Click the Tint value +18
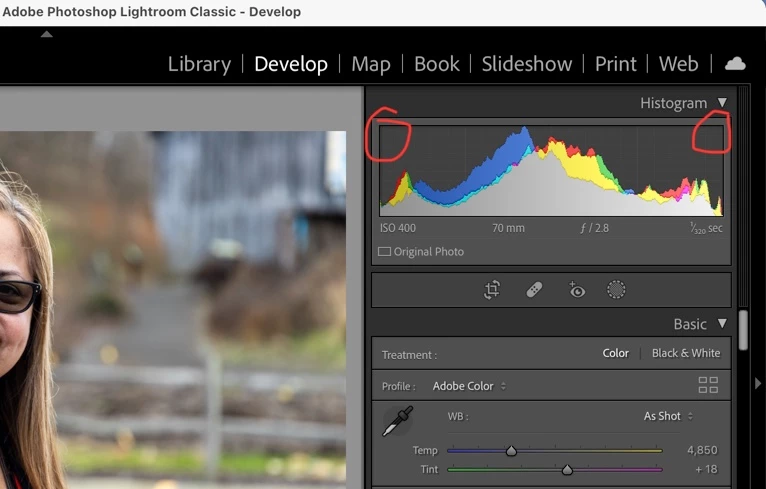766x489 pixels. pyautogui.click(x=706, y=469)
